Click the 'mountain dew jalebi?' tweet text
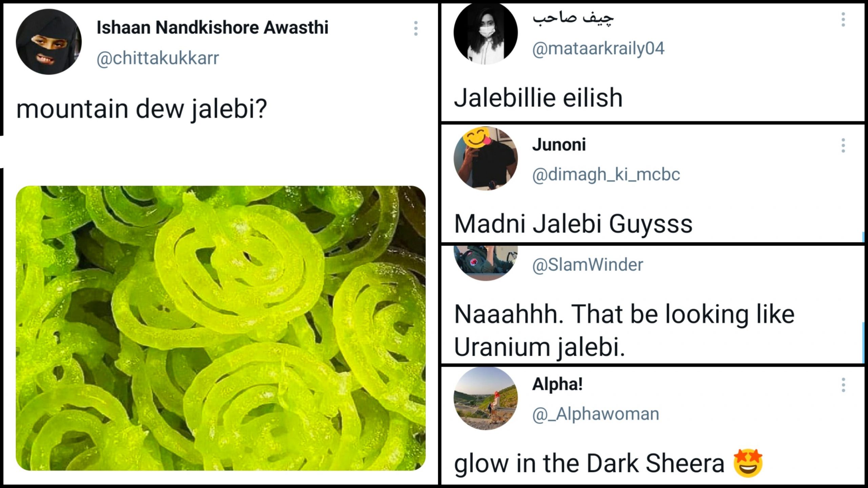The image size is (868, 488). pos(142,110)
